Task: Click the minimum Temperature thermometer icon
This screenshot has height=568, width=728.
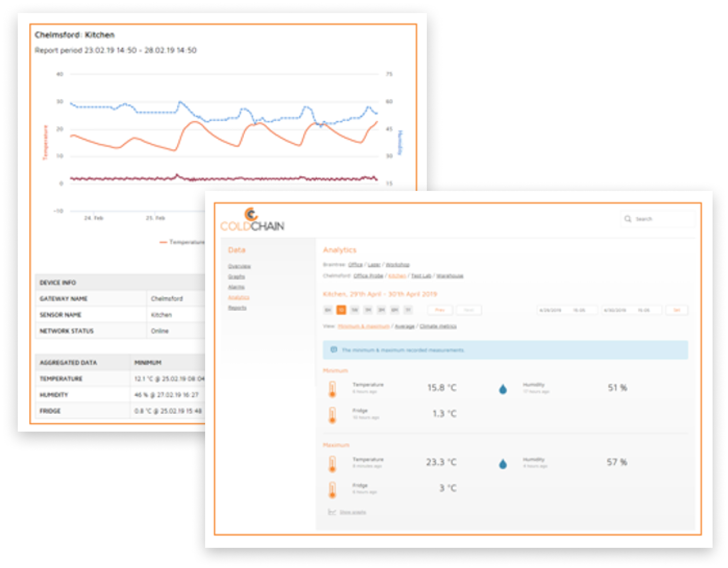Action: pyautogui.click(x=332, y=389)
